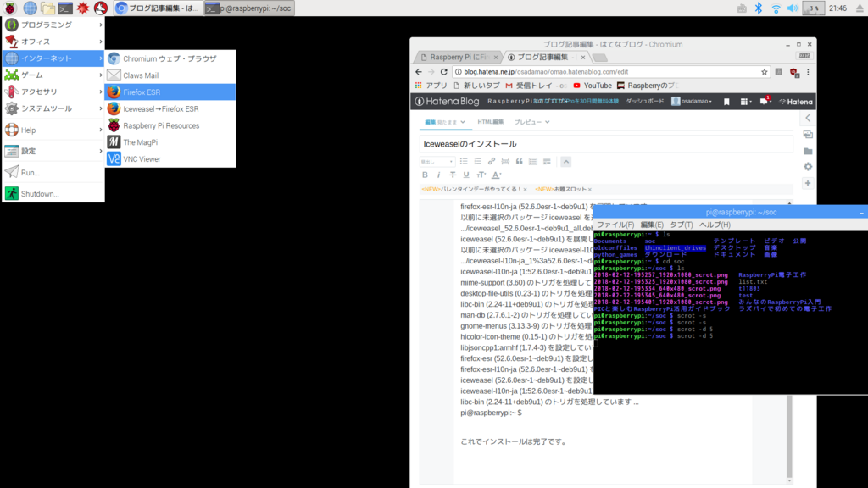Toggle underline formatting in editor

[466, 175]
